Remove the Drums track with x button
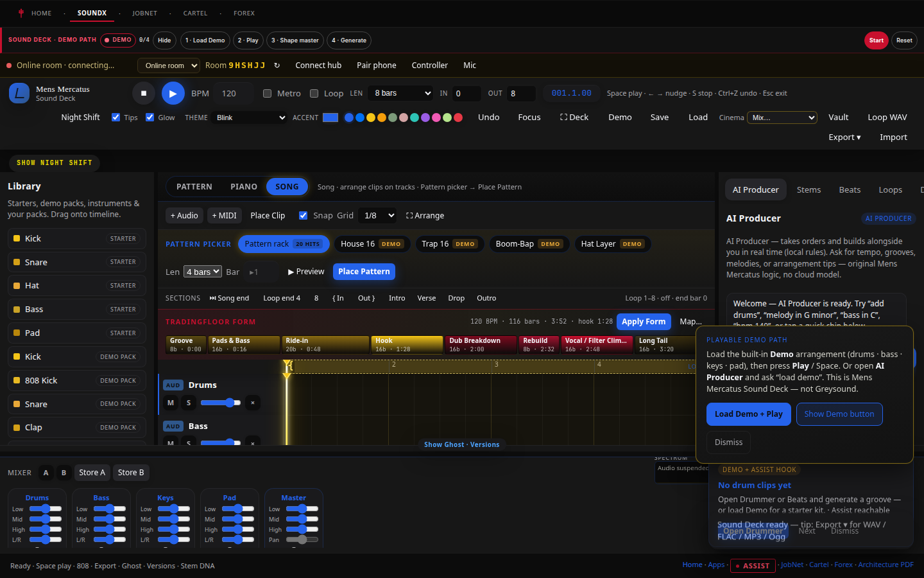The height and width of the screenshot is (578, 924). pyautogui.click(x=253, y=403)
